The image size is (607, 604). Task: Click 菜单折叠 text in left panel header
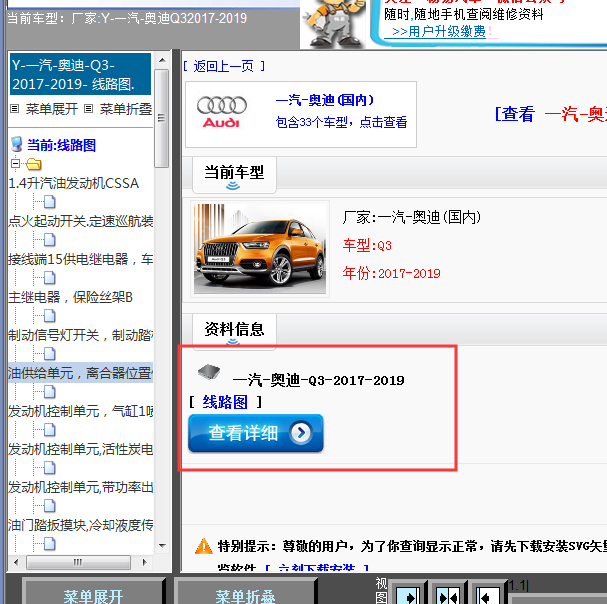tap(126, 109)
